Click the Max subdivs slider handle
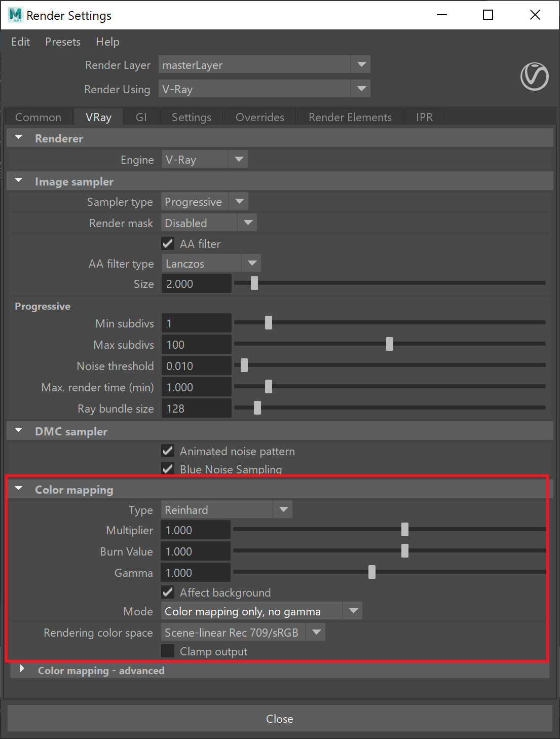560x739 pixels. pos(390,344)
